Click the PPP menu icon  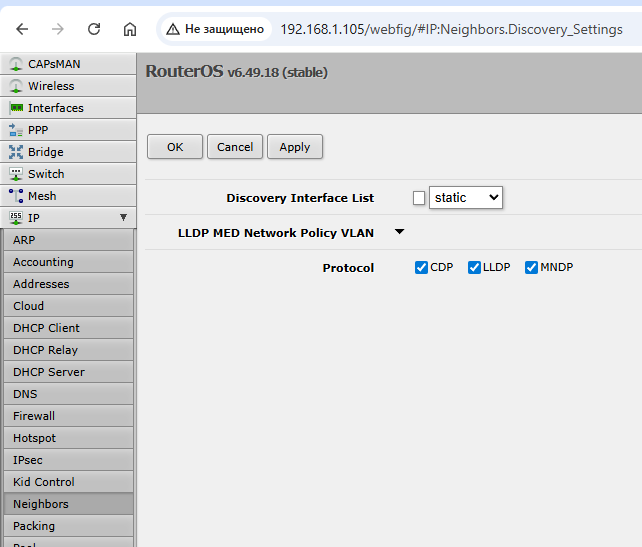[16, 130]
